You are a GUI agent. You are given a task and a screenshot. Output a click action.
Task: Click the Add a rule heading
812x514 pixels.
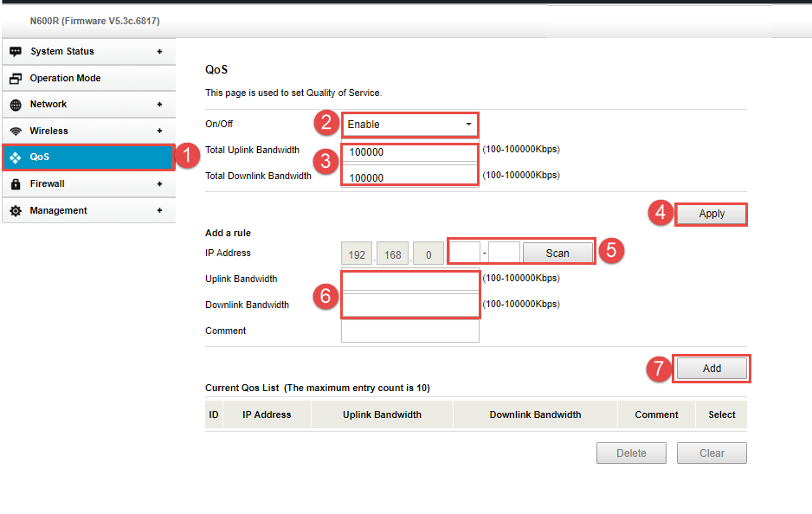pos(228,233)
